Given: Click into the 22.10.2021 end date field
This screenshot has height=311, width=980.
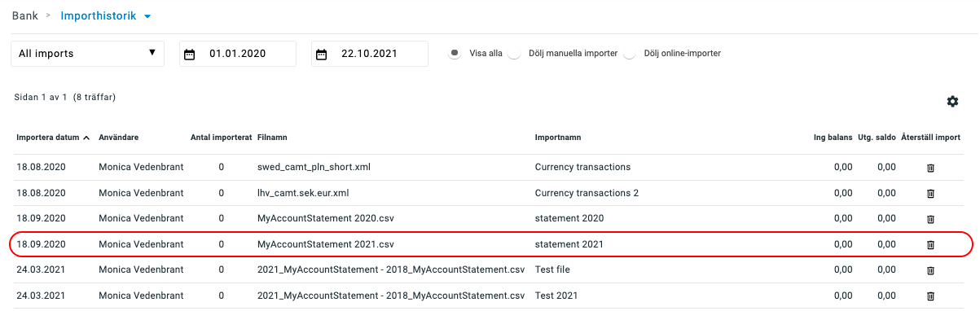Looking at the screenshot, I should click(x=370, y=54).
